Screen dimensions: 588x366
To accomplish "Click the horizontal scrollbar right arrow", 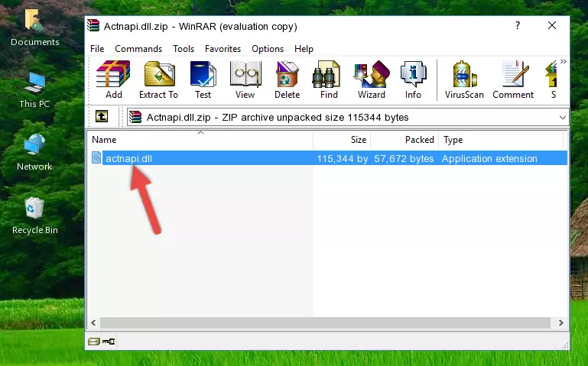I will [x=560, y=322].
